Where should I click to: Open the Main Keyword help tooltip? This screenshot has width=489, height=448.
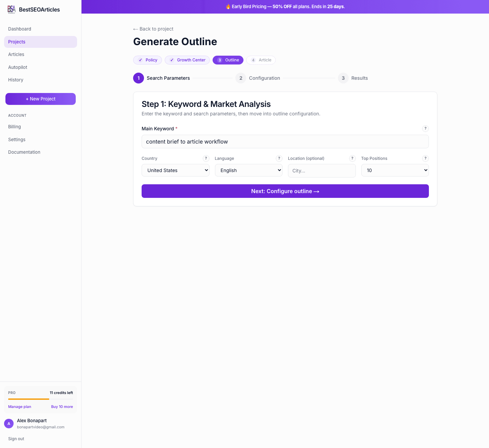pyautogui.click(x=425, y=129)
